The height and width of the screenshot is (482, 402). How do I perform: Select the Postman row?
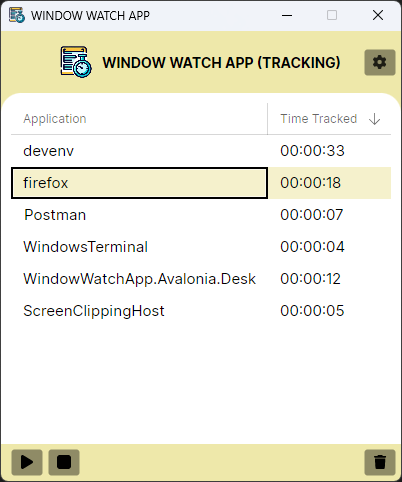(201, 215)
